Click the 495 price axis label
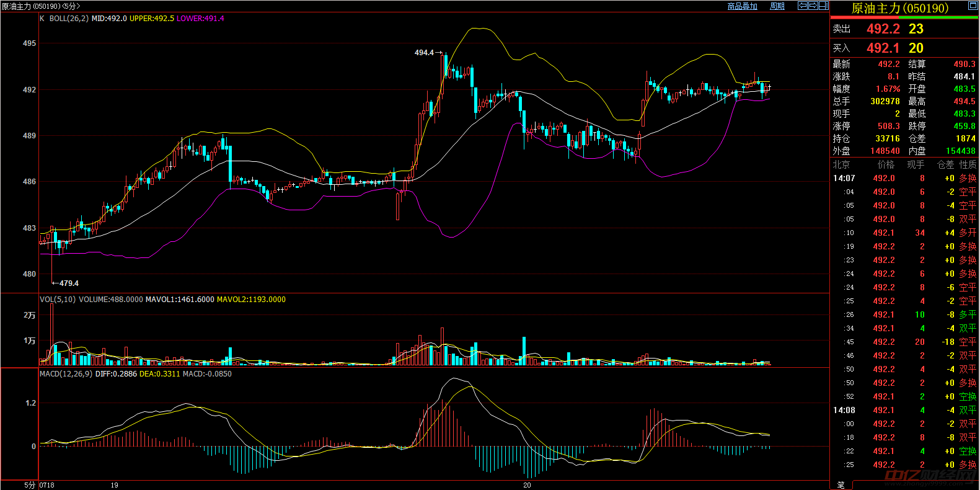The image size is (980, 490). pyautogui.click(x=29, y=43)
